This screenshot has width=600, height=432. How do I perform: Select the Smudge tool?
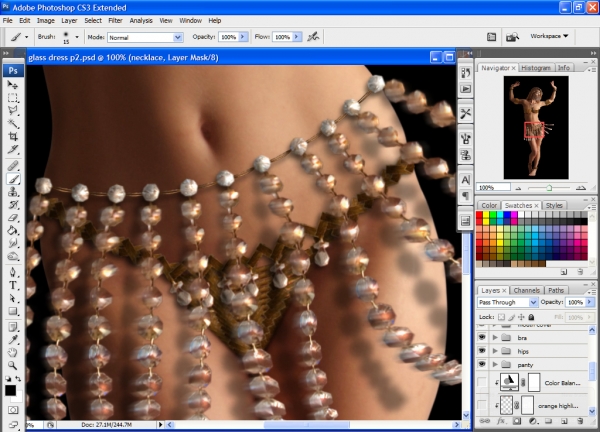click(13, 243)
